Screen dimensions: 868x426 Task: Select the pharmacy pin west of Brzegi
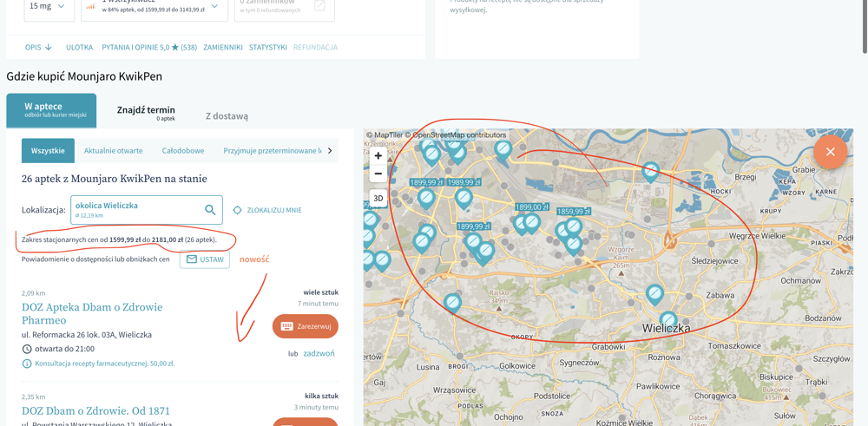pyautogui.click(x=651, y=173)
